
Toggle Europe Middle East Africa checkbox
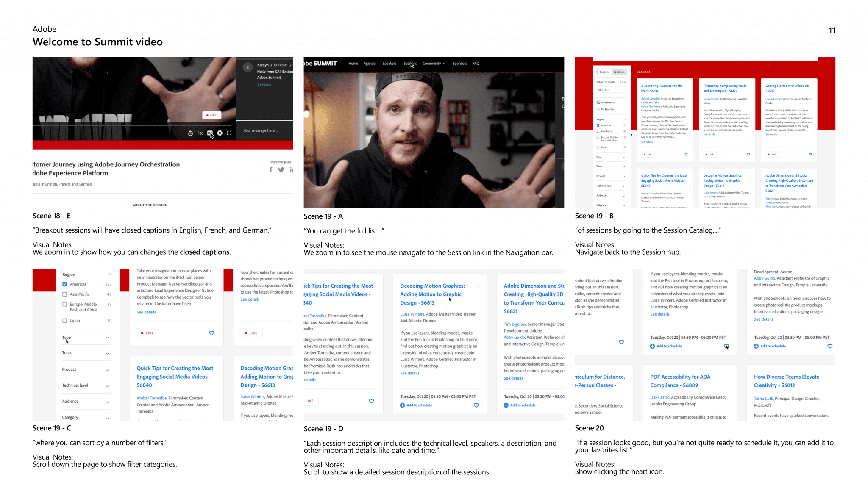[64, 305]
